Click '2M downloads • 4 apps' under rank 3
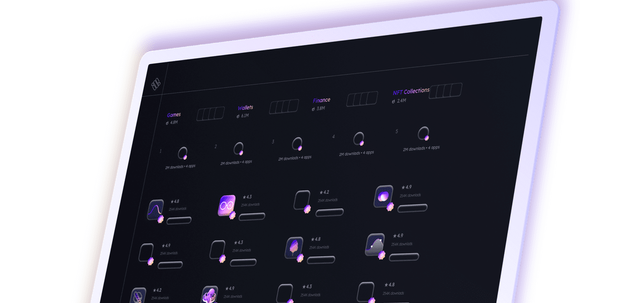The image size is (644, 303). pyautogui.click(x=295, y=157)
